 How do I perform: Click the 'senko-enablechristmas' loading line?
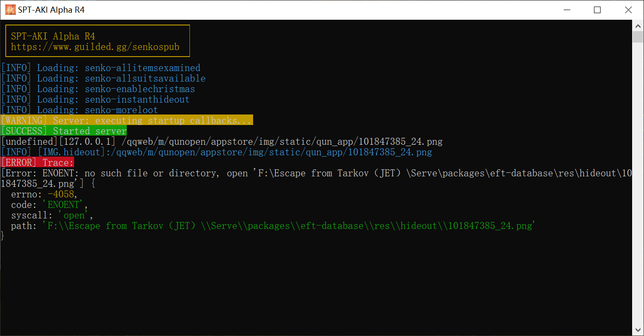(x=98, y=89)
